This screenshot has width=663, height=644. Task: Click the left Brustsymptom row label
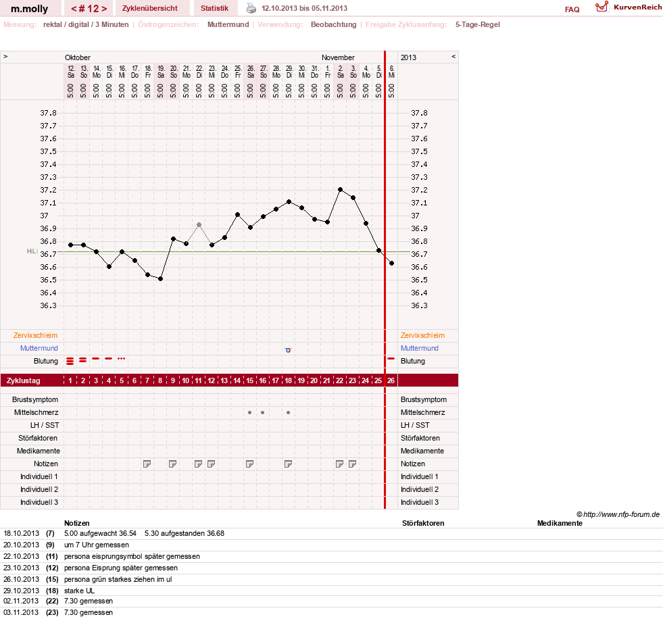(35, 399)
